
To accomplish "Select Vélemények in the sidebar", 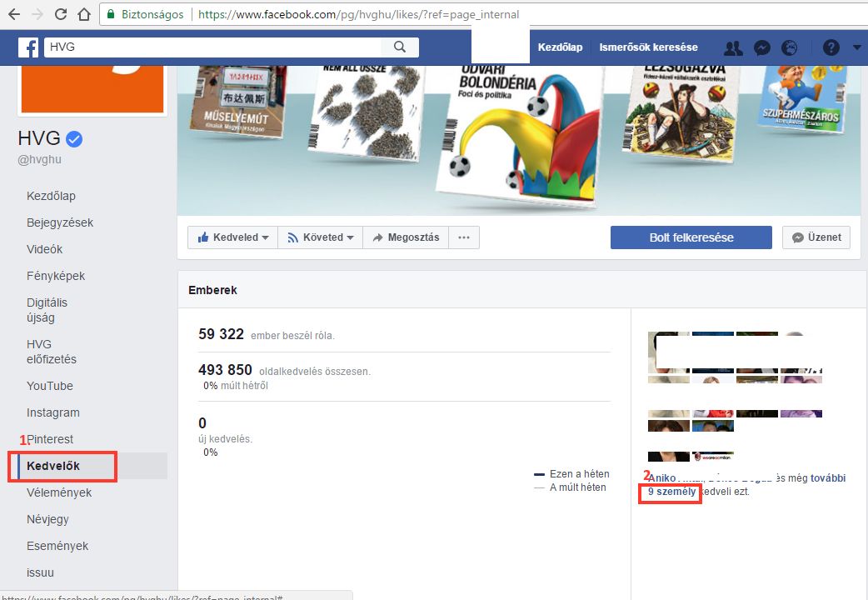I will pyautogui.click(x=59, y=492).
